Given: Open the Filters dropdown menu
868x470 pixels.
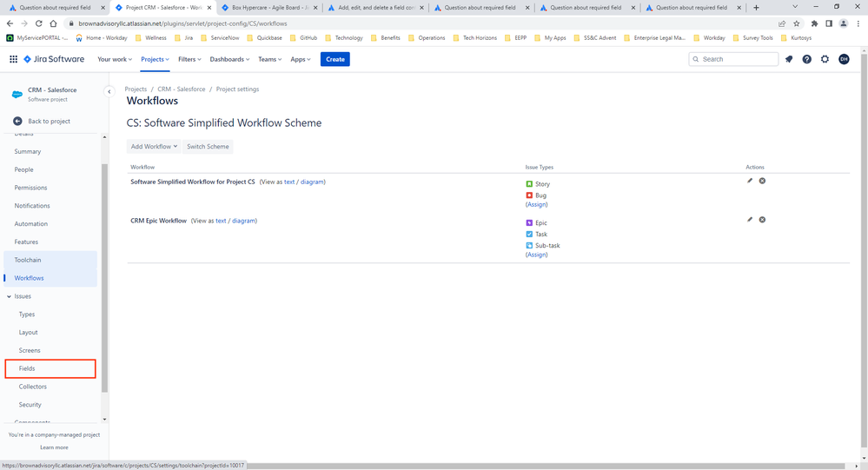Looking at the screenshot, I should [x=189, y=59].
